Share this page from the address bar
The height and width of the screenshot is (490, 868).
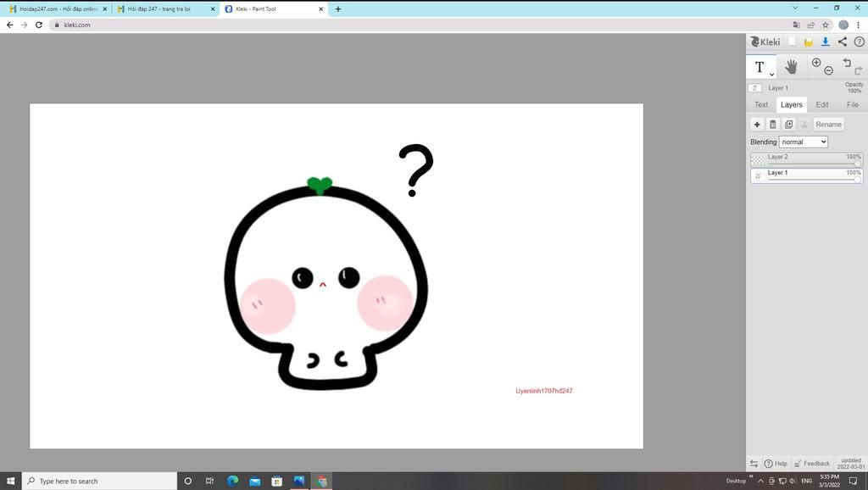click(x=811, y=25)
